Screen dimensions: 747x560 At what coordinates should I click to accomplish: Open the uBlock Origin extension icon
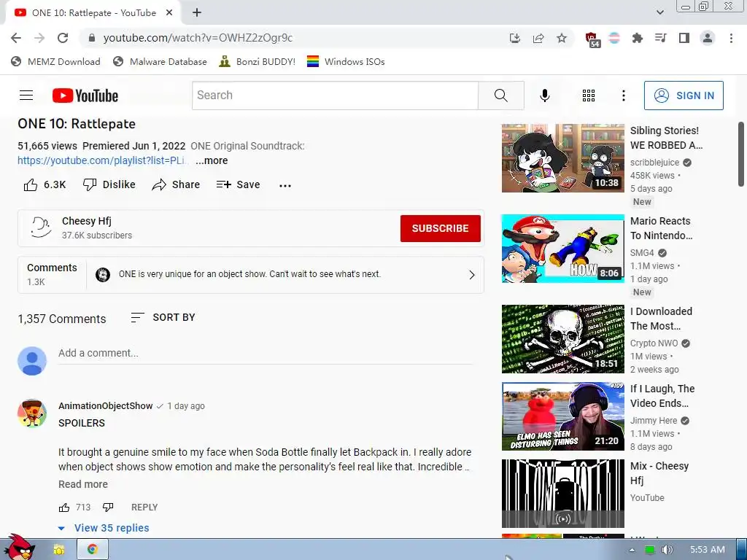pyautogui.click(x=592, y=39)
